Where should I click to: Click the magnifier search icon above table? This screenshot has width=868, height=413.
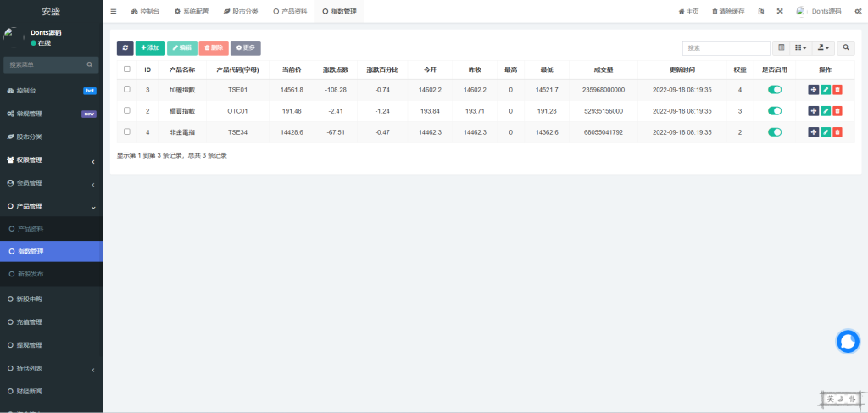point(846,48)
